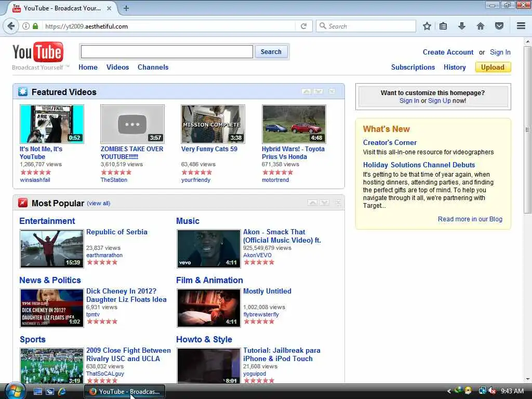Open the Windows Start orb

[x=15, y=391]
